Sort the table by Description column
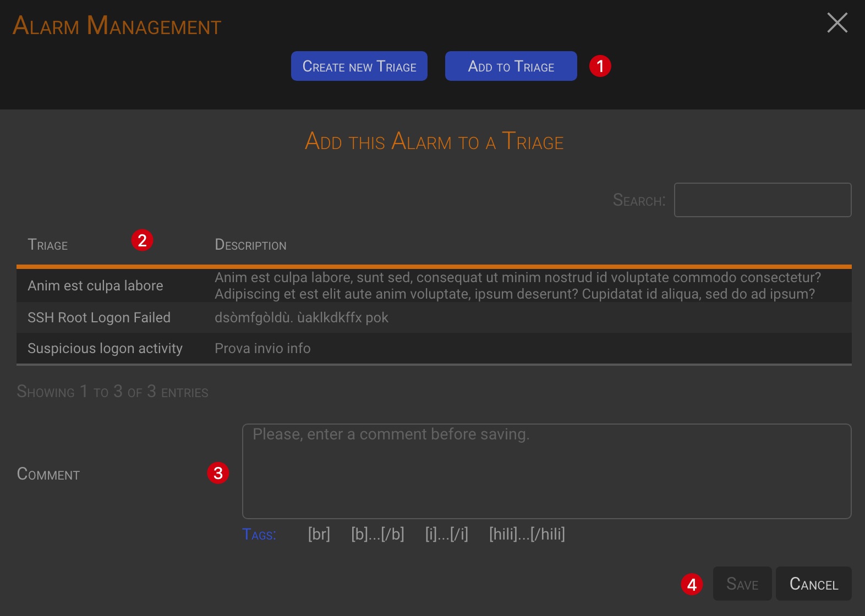 (250, 245)
